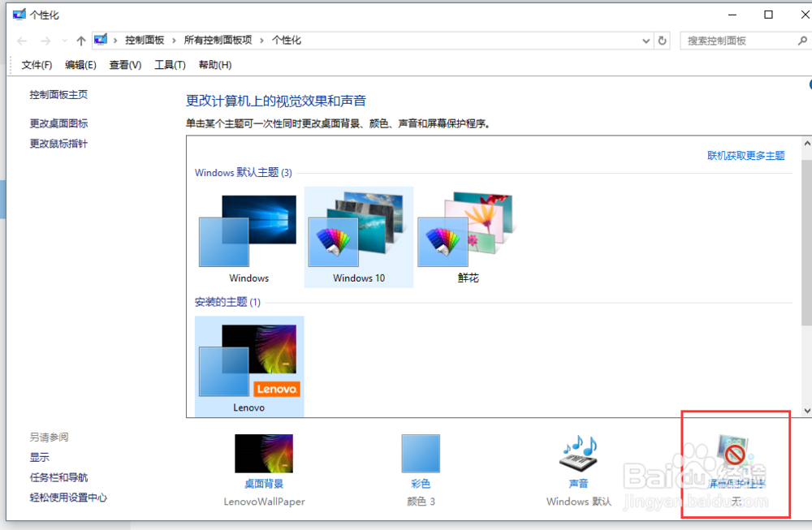The image size is (812, 530).
Task: Open 显示 display link
Action: 39,457
